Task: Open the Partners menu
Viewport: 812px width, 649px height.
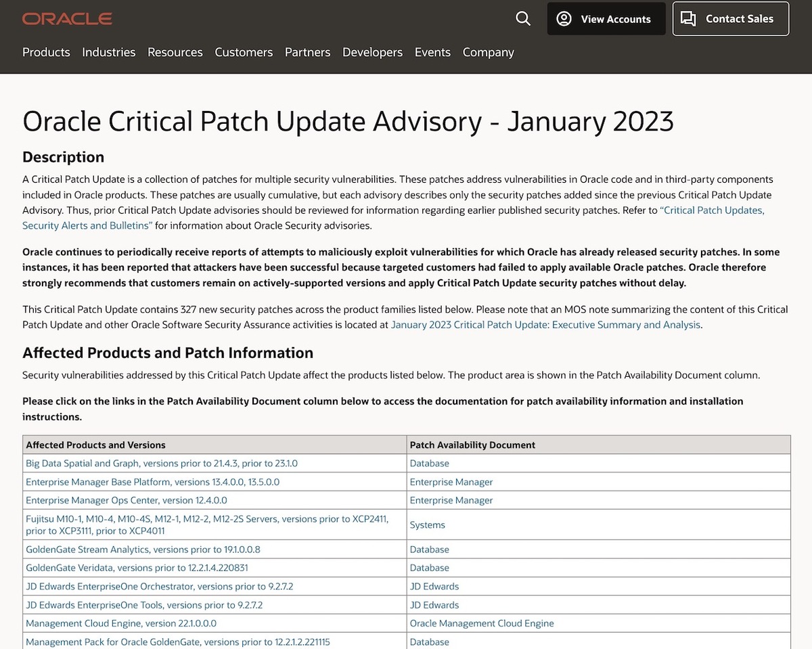Action: click(x=308, y=52)
